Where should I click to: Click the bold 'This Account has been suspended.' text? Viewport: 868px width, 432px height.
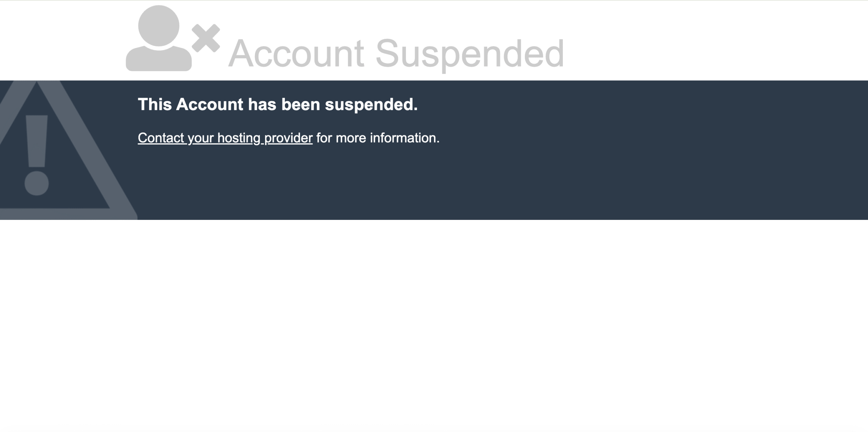(278, 104)
